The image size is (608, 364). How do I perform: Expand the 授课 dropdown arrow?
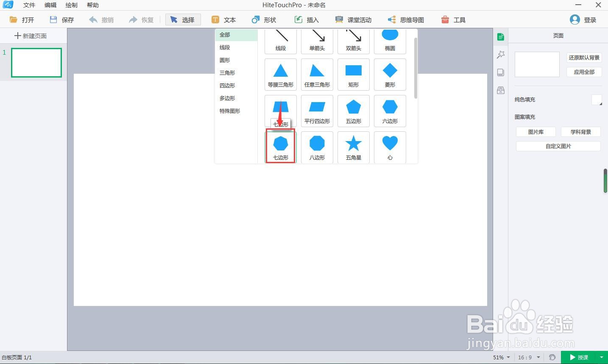pos(602,357)
